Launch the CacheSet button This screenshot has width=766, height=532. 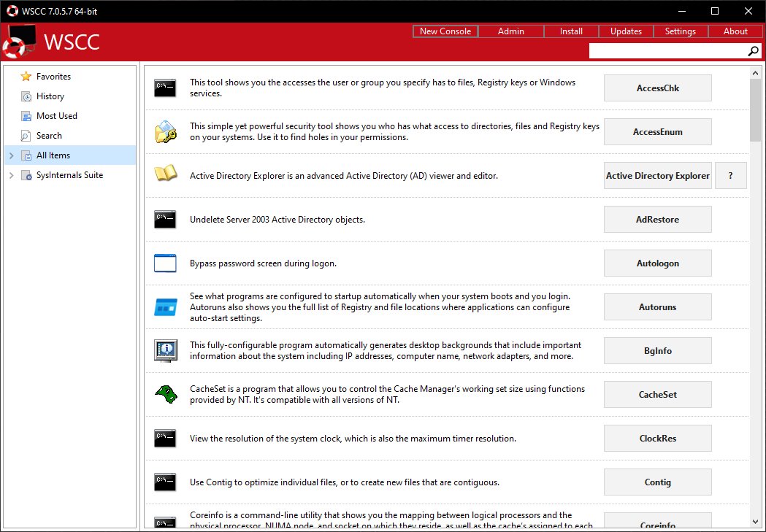tap(657, 394)
